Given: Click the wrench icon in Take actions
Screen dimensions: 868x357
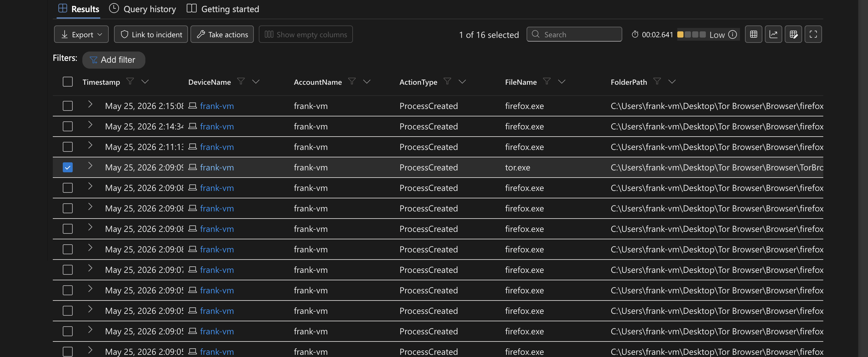Looking at the screenshot, I should [201, 34].
